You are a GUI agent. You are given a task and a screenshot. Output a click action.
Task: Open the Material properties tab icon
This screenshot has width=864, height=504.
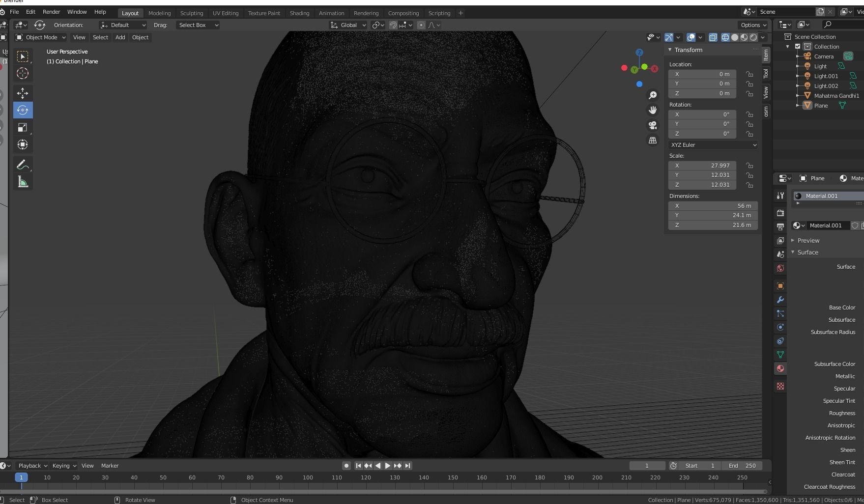[780, 369]
